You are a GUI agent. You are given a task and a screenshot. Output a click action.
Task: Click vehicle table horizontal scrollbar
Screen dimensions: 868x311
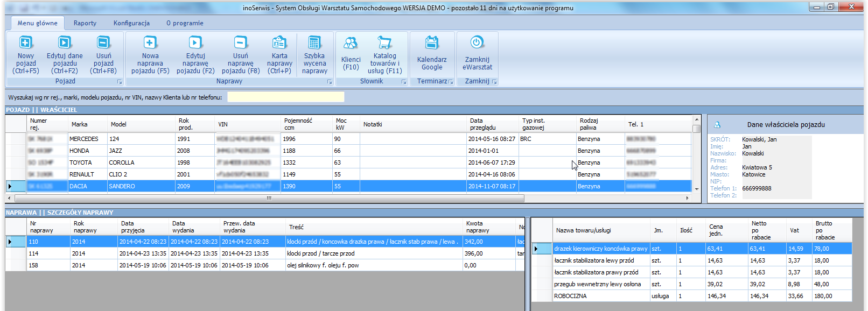tap(268, 198)
